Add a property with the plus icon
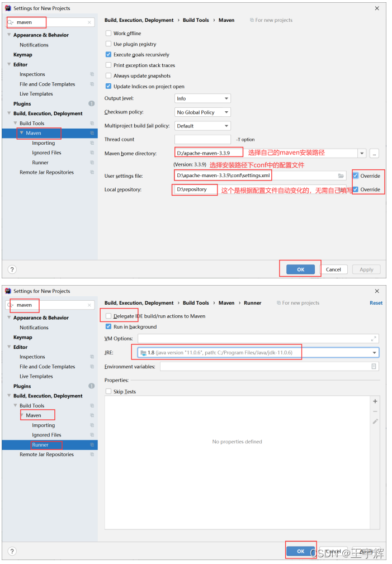The height and width of the screenshot is (564, 392). pyautogui.click(x=375, y=401)
